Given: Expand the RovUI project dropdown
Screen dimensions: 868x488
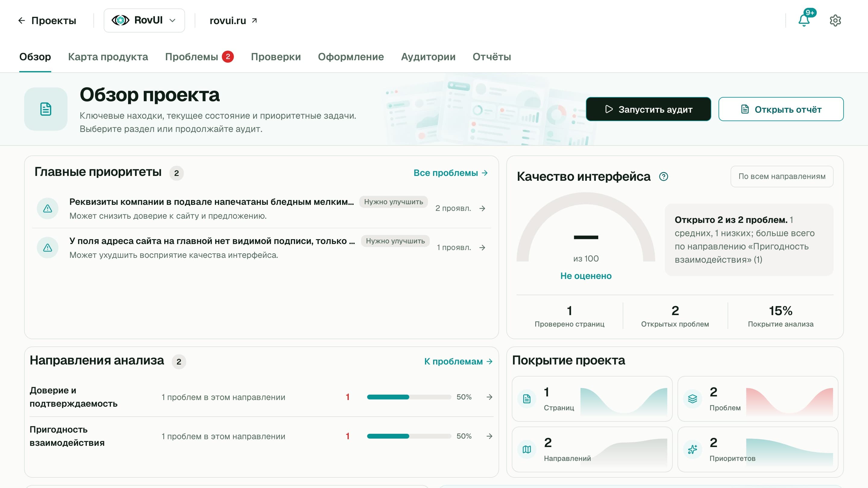Looking at the screenshot, I should 144,20.
